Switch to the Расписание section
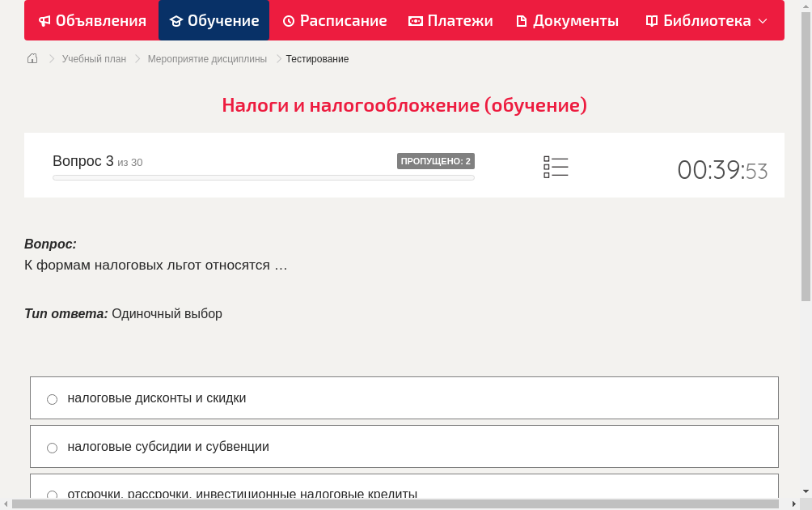 coord(334,20)
